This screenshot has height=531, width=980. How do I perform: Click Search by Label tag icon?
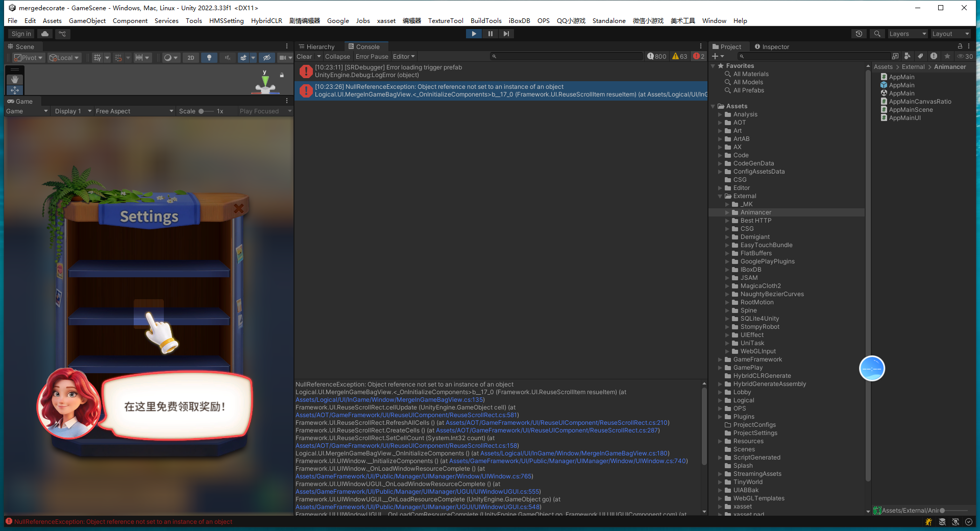coord(920,56)
